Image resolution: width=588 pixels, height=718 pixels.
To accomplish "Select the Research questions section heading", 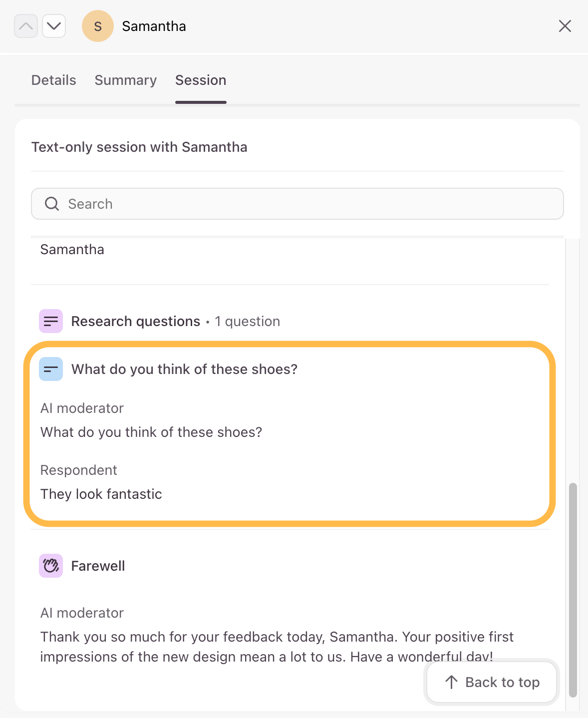I will [x=136, y=321].
